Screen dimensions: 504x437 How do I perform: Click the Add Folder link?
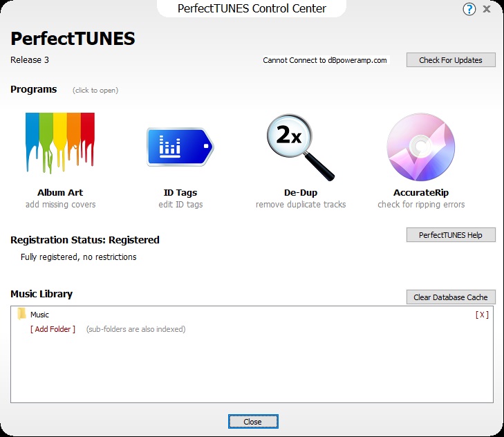click(53, 329)
